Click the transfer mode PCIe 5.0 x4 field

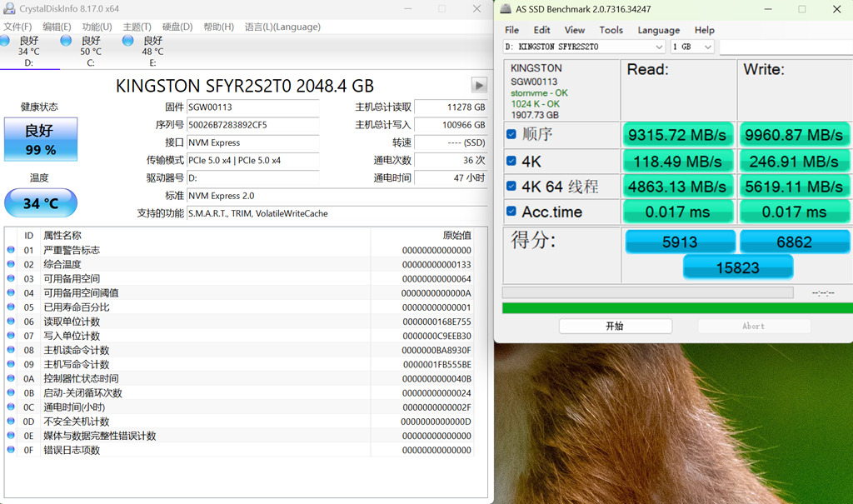pyautogui.click(x=253, y=160)
